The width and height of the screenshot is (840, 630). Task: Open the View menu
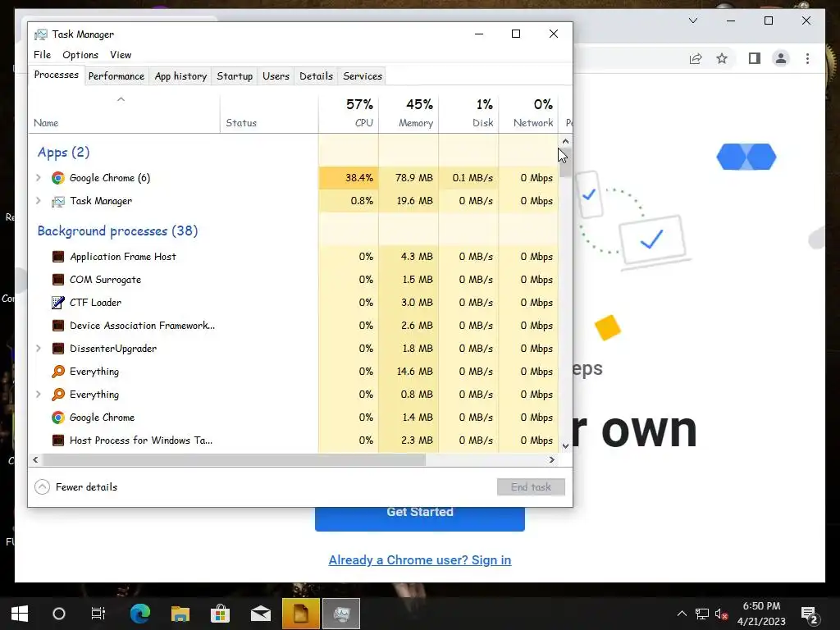pyautogui.click(x=121, y=55)
